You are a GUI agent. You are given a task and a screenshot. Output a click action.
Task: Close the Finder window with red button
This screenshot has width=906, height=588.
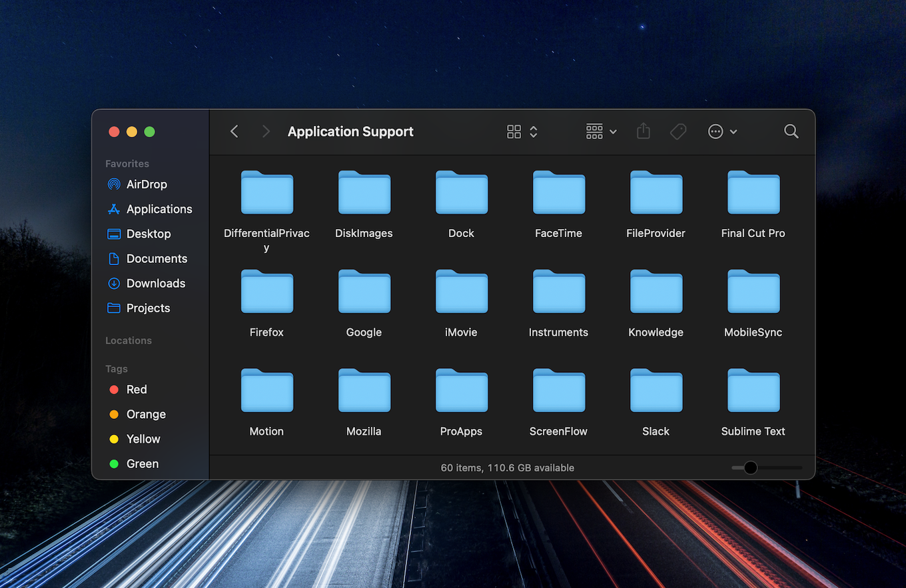[114, 132]
